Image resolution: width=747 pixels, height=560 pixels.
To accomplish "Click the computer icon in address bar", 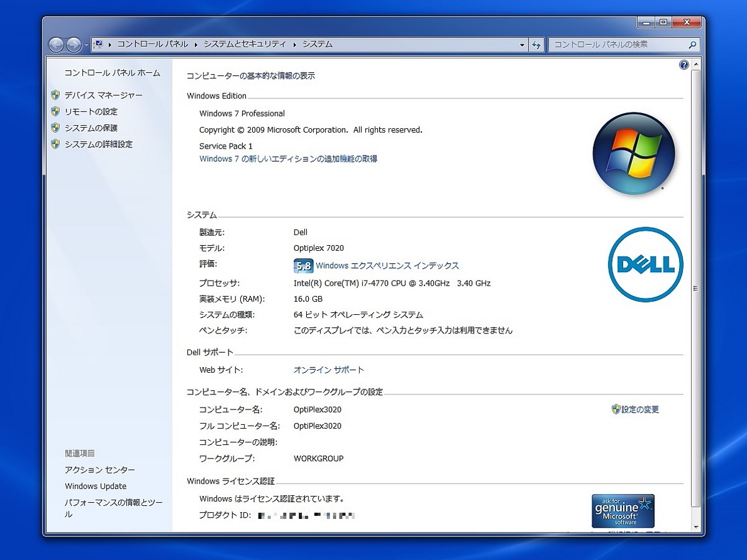I will 98,44.
